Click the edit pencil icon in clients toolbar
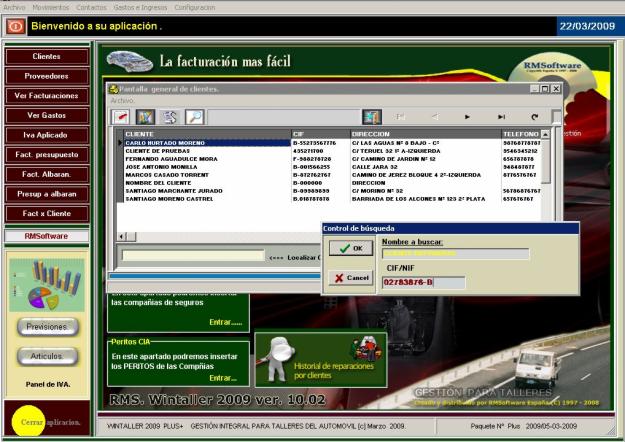This screenshot has width=625, height=442. [x=120, y=117]
